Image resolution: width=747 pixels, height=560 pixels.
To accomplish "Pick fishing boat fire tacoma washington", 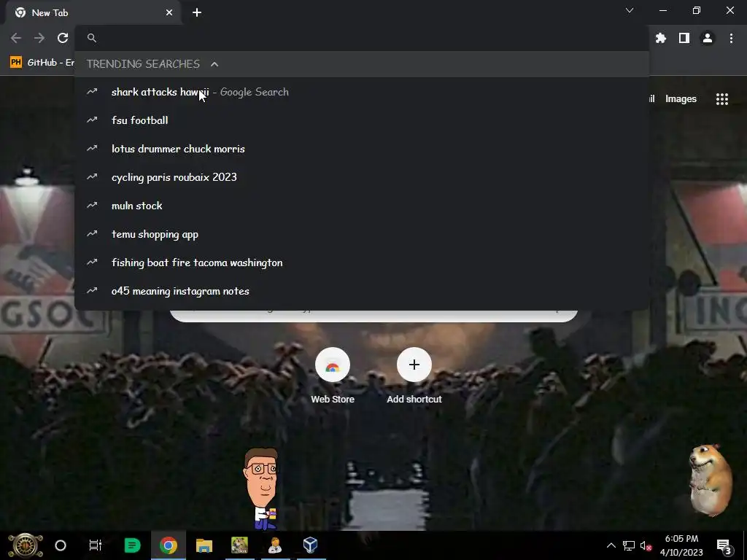I will point(362,262).
